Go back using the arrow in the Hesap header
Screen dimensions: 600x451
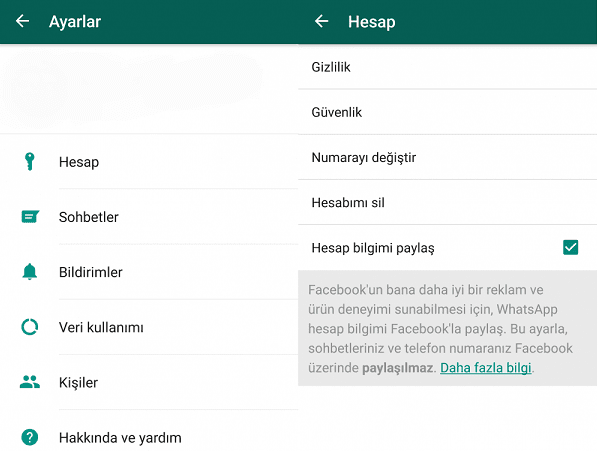321,21
